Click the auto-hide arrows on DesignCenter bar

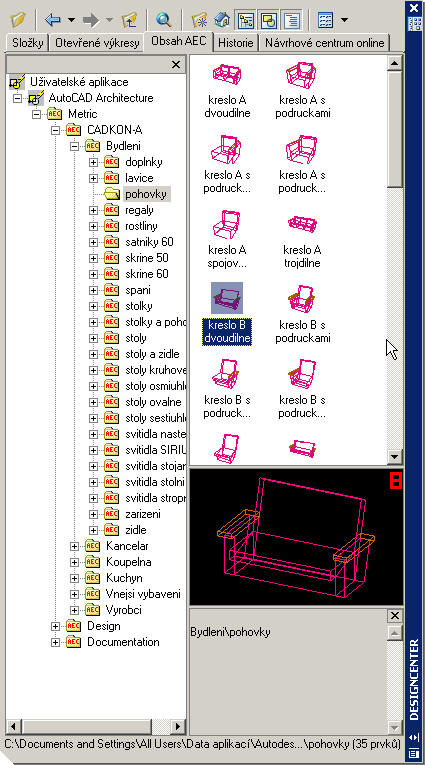point(414,737)
